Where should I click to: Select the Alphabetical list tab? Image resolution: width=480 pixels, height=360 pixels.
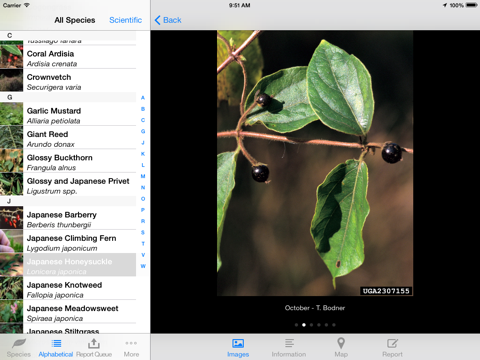56,348
